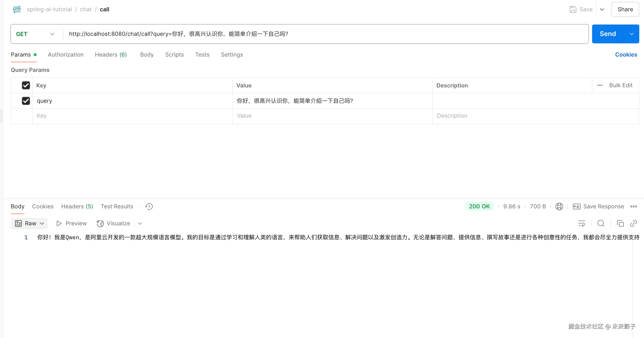The width and height of the screenshot is (644, 338).
Task: Switch to the Authorization tab
Action: [66, 55]
